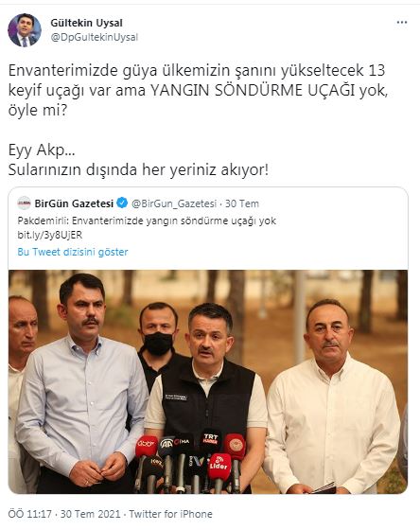Click the '30 Tem 2021' date text
420x530 pixels.
90,514
